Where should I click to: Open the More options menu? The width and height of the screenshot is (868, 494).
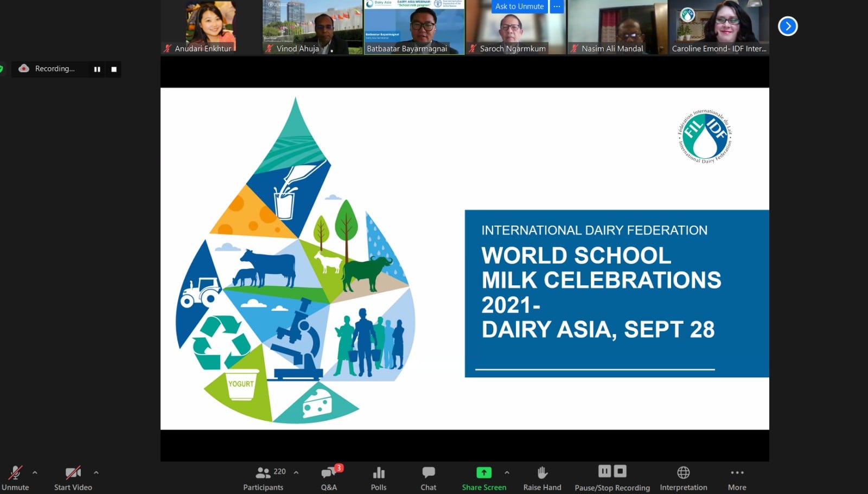(x=737, y=478)
